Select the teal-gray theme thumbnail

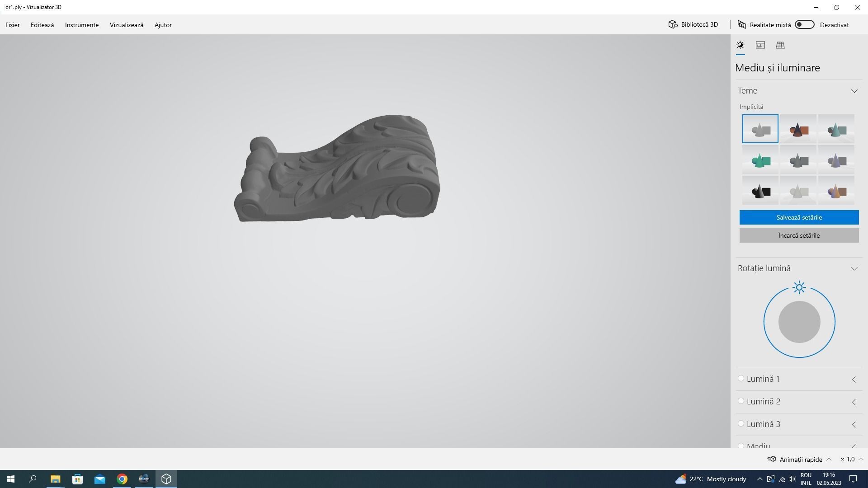(x=836, y=129)
